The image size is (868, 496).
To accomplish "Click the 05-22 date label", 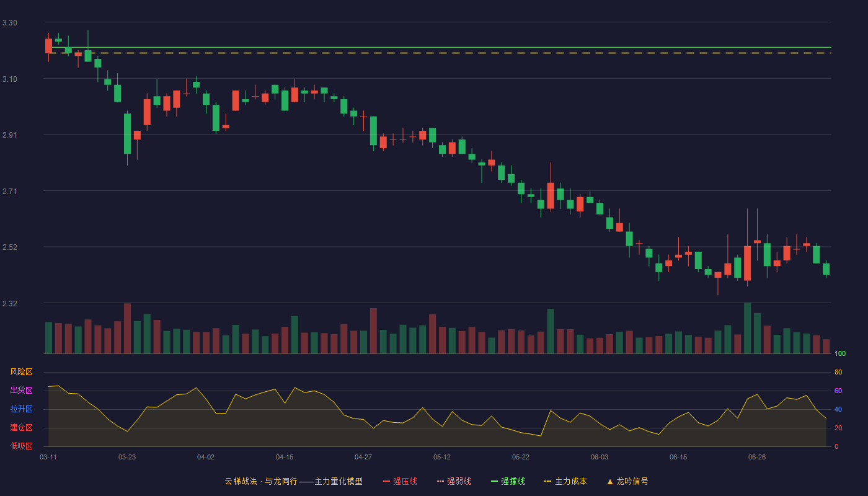I will point(521,457).
